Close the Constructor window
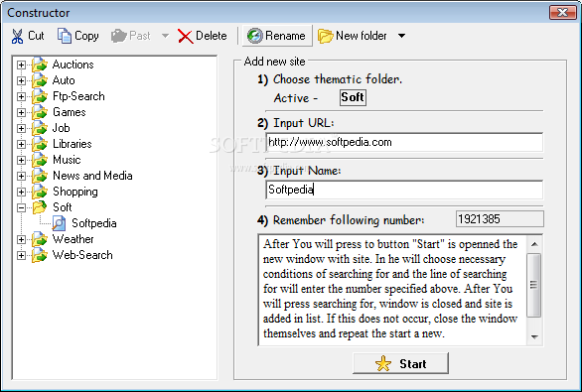 [x=563, y=13]
